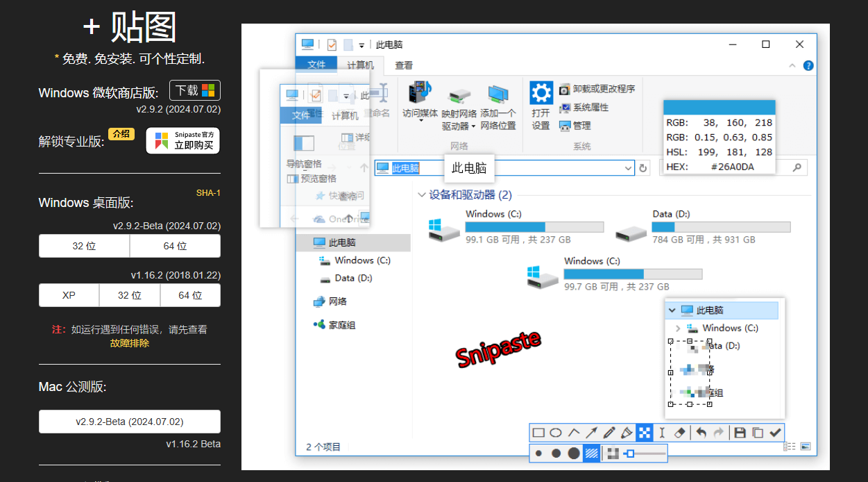The height and width of the screenshot is (482, 868).
Task: Click the blue color preview swatch
Action: (x=719, y=107)
